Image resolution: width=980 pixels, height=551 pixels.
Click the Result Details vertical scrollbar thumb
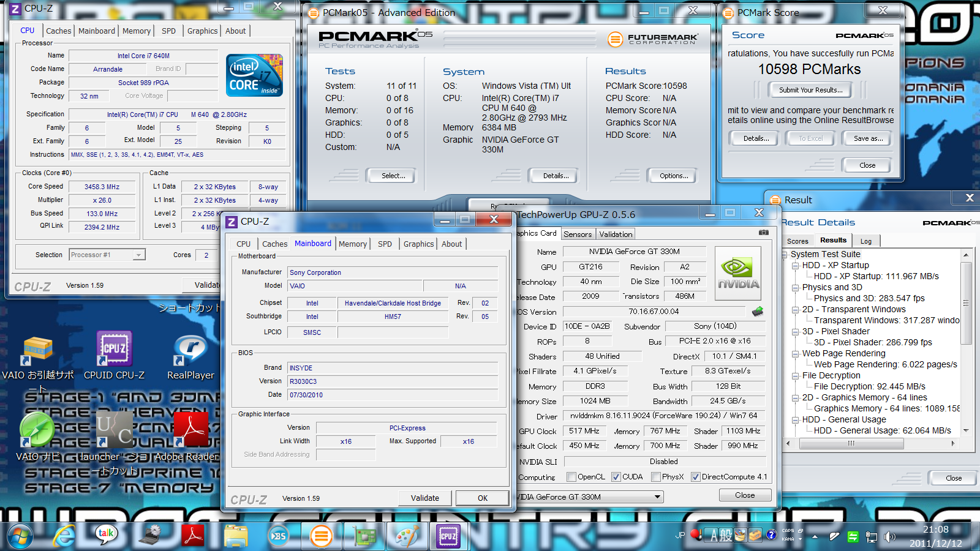tap(966, 304)
